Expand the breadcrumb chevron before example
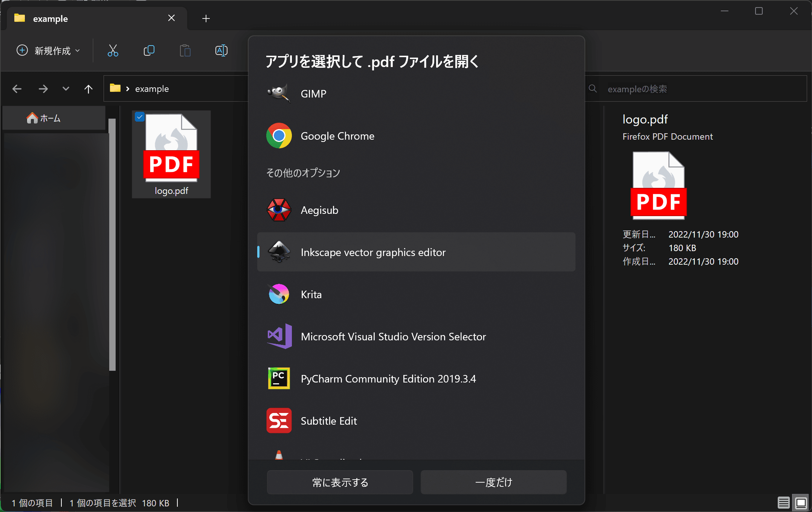 (128, 89)
